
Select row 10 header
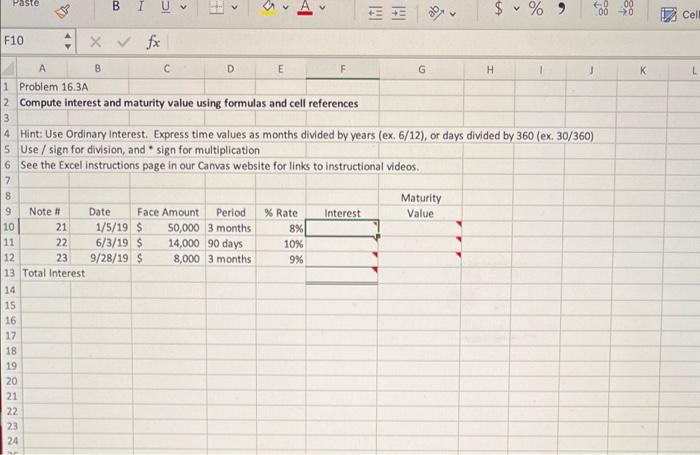coord(9,227)
